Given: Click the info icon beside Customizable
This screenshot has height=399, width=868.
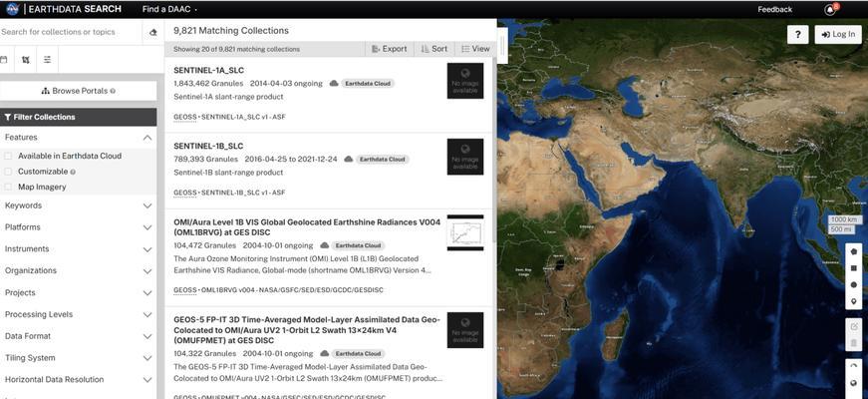Looking at the screenshot, I should pyautogui.click(x=73, y=172).
